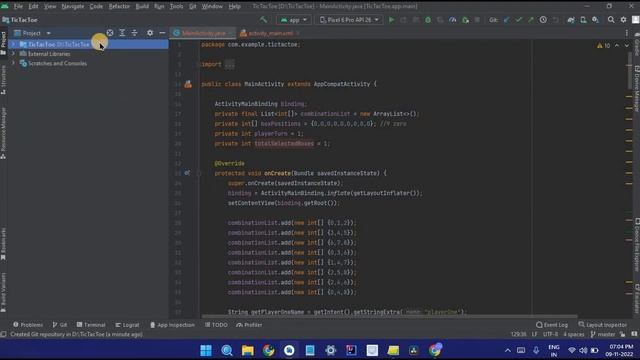Image resolution: width=640 pixels, height=360 pixels.
Task: Open the Event Log tool window
Action: tap(552, 325)
